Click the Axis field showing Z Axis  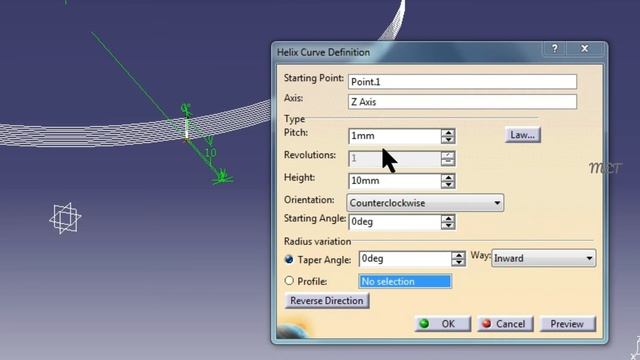(x=462, y=102)
